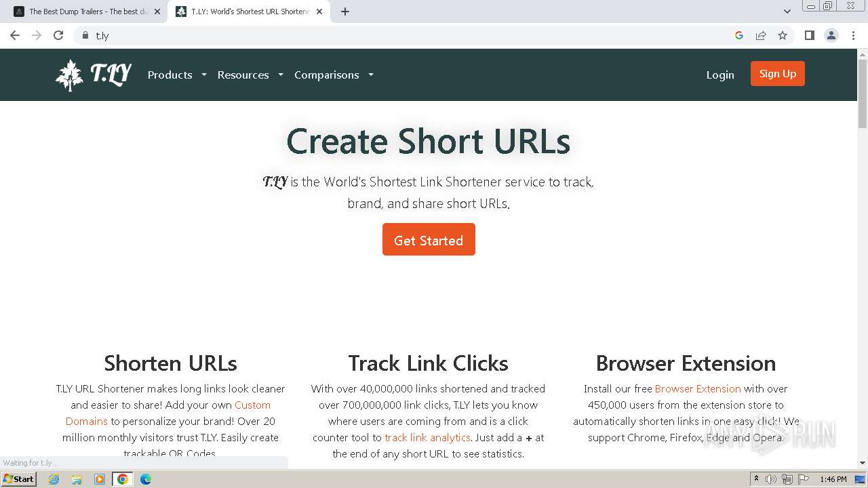The height and width of the screenshot is (488, 868).
Task: Click the scrollbar down arrow
Action: pos(863,463)
